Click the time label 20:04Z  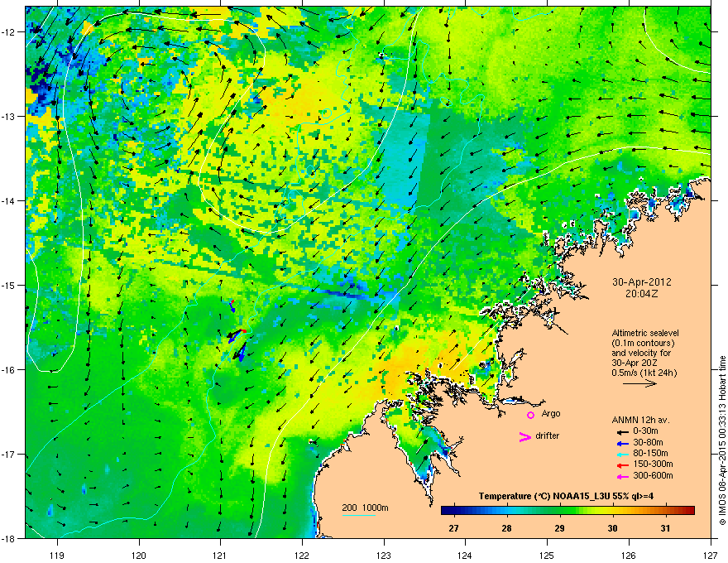(642, 294)
